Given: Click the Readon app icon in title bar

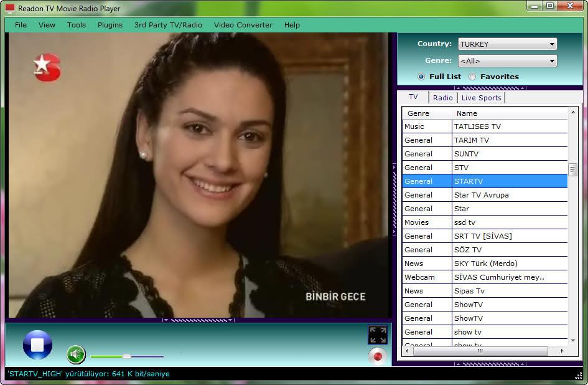Looking at the screenshot, I should coord(10,9).
